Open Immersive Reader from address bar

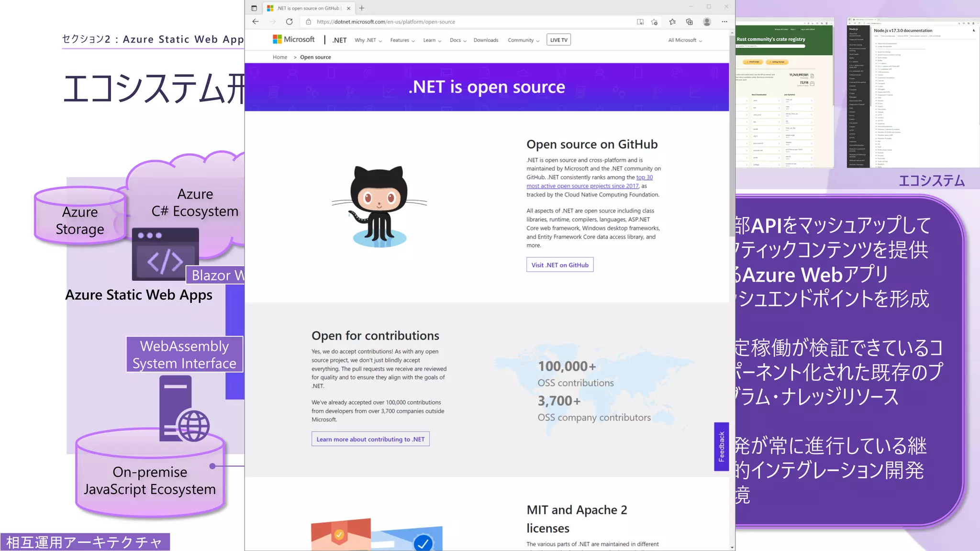pos(640,22)
